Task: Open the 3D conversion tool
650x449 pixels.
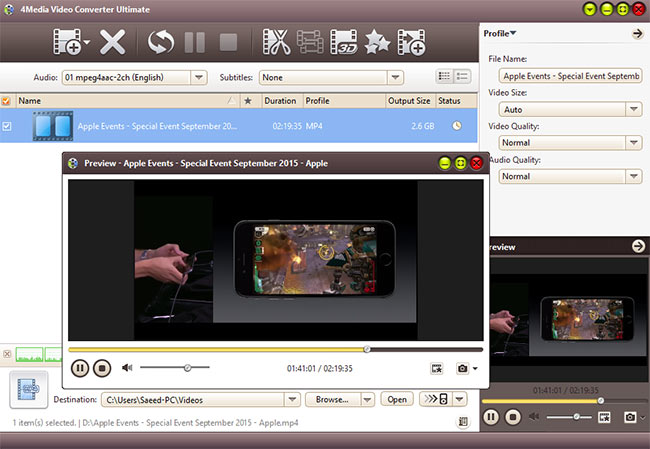Action: click(x=343, y=42)
